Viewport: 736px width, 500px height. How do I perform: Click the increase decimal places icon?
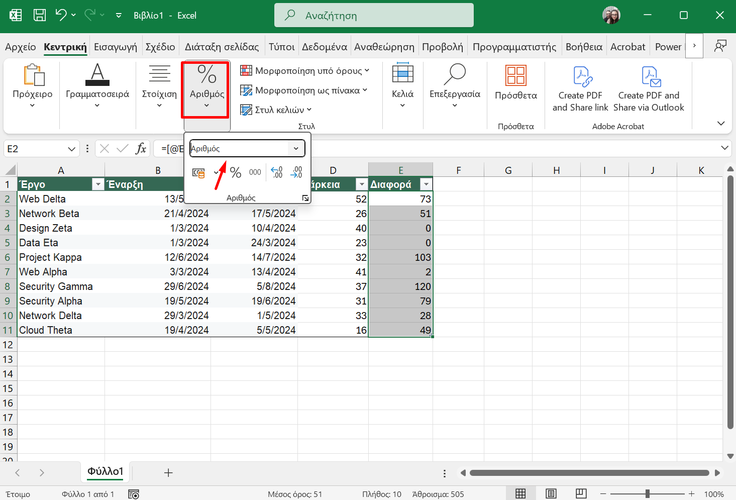pyautogui.click(x=276, y=173)
